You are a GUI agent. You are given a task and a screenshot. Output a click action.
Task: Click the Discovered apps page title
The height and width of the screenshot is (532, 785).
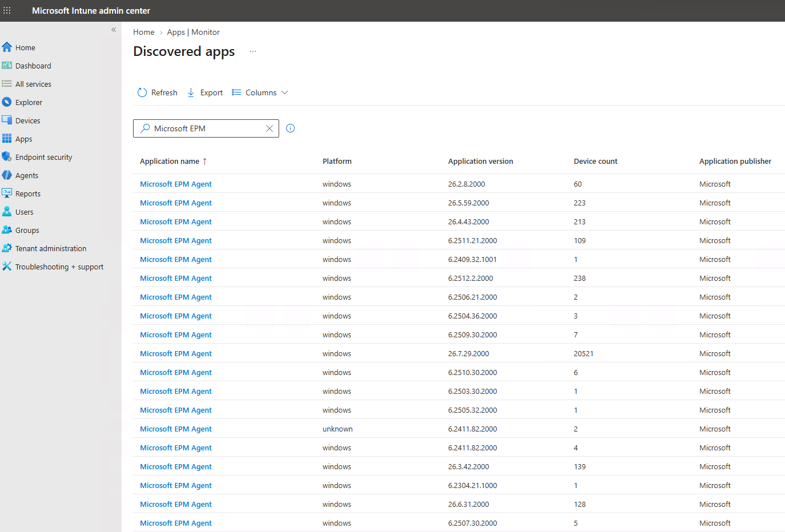[x=184, y=51]
